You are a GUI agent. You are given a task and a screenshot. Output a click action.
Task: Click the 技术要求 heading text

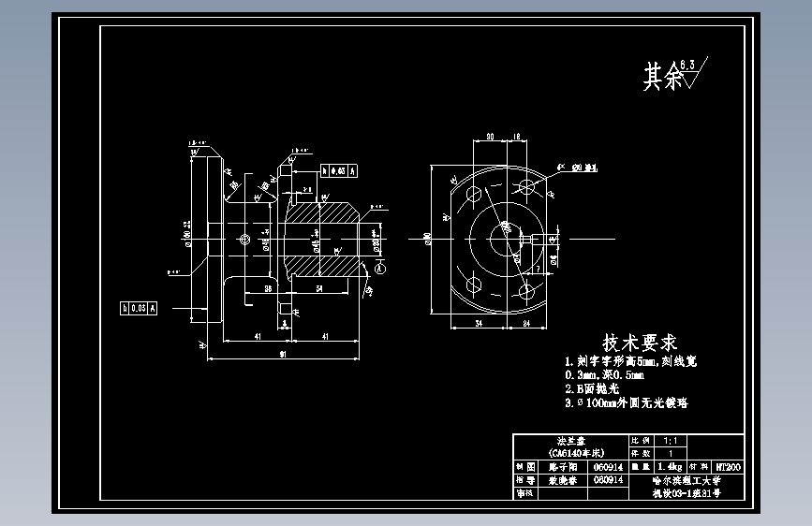click(640, 343)
